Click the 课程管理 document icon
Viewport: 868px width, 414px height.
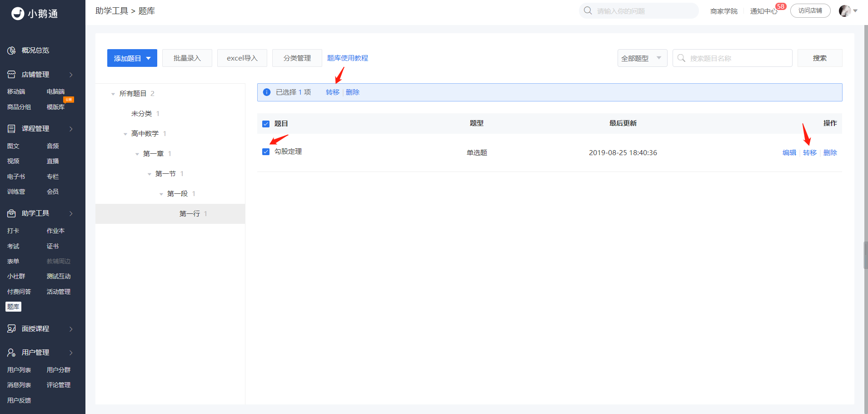coord(11,129)
